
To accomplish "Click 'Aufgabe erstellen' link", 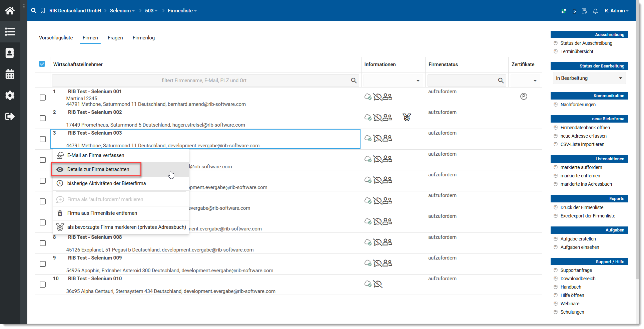I will [578, 239].
